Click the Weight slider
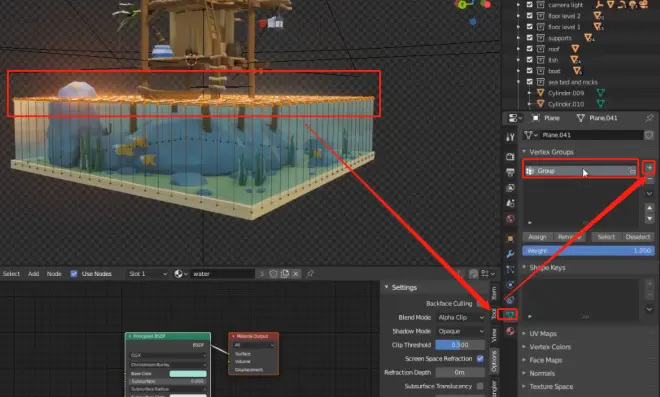 [588, 251]
